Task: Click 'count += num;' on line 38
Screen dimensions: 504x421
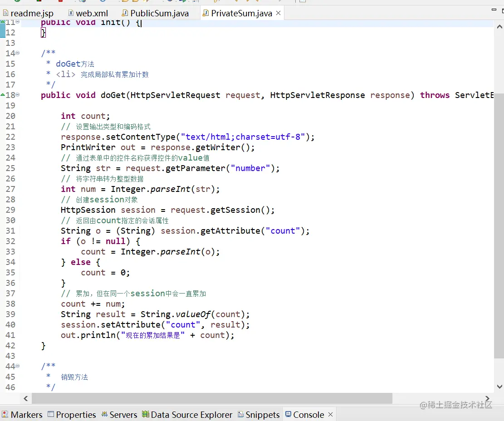Action: (x=93, y=304)
